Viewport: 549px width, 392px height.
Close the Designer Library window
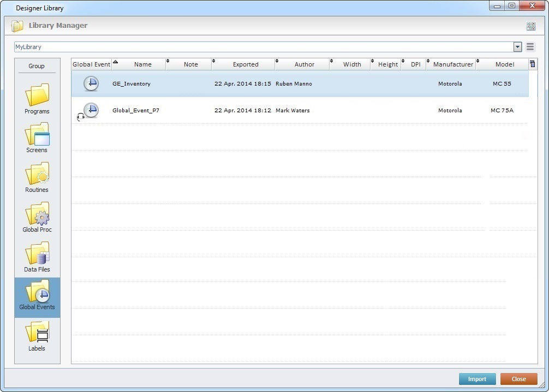click(x=532, y=5)
